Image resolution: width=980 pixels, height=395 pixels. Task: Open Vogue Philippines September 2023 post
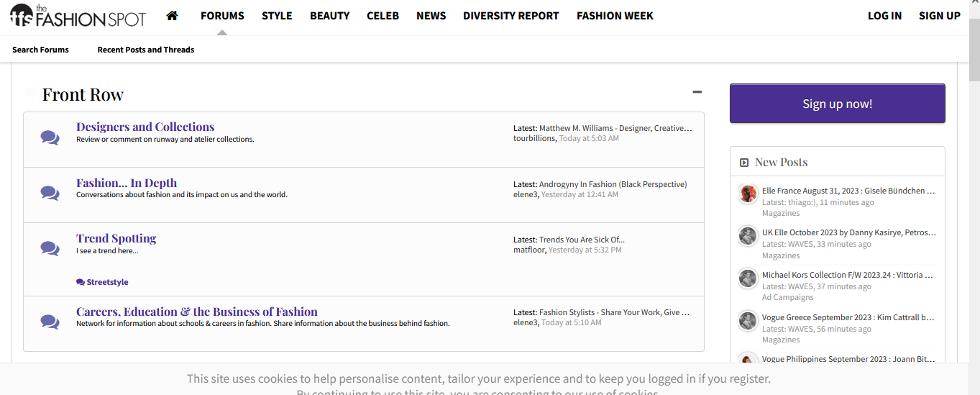(848, 359)
